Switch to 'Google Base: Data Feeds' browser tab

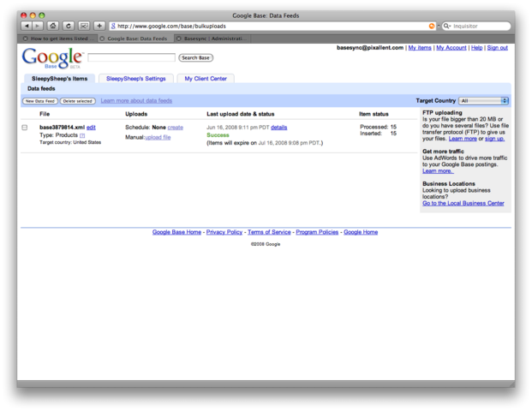(135, 39)
